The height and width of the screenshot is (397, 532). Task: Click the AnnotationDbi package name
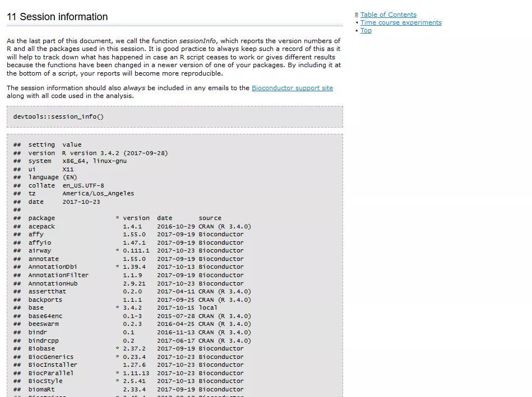pos(53,267)
